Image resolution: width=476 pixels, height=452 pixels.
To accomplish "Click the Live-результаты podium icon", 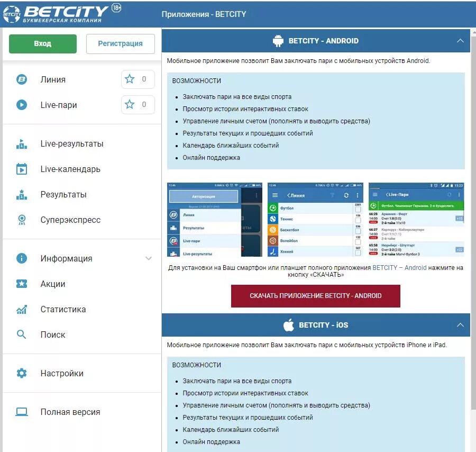I will [22, 143].
